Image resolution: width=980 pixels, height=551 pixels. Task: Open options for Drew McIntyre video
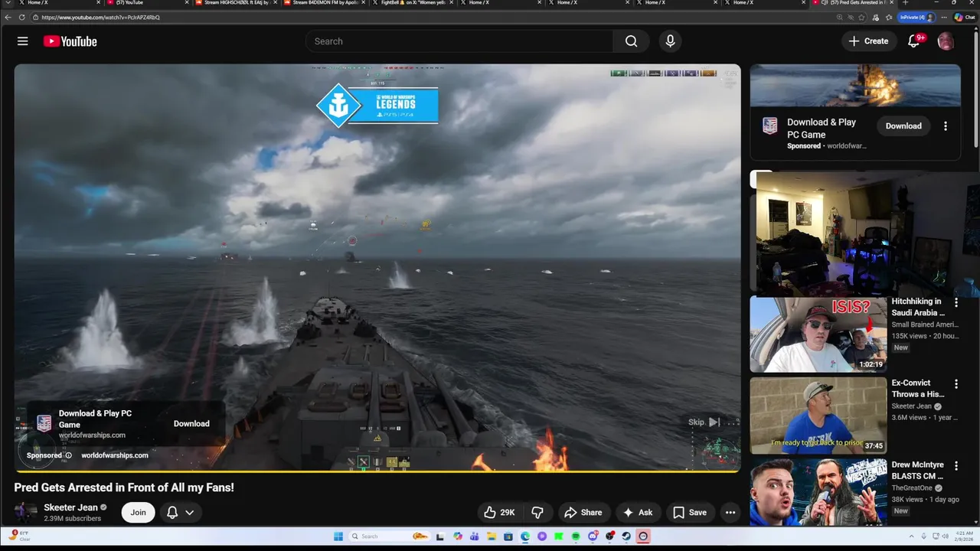955,466
